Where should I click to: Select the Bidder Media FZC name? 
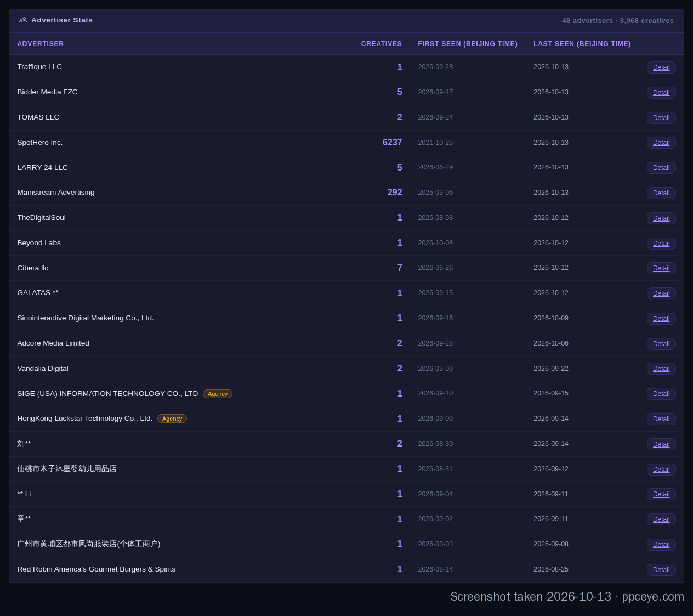coord(47,92)
